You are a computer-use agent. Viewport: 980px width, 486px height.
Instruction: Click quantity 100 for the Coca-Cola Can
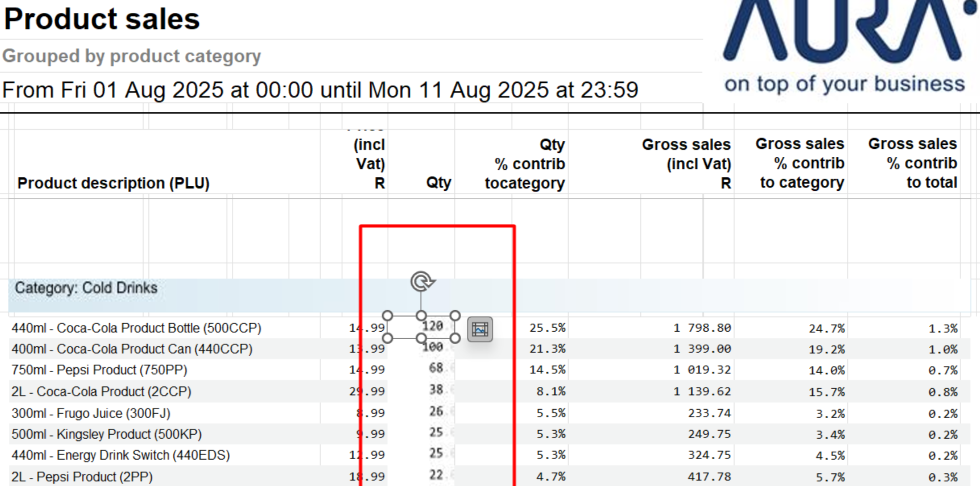point(433,347)
